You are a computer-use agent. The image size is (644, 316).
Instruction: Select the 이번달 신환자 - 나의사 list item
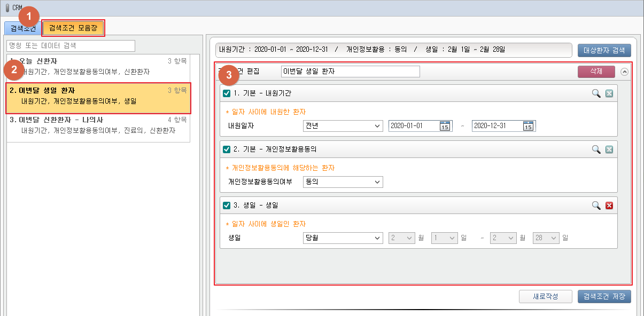98,125
